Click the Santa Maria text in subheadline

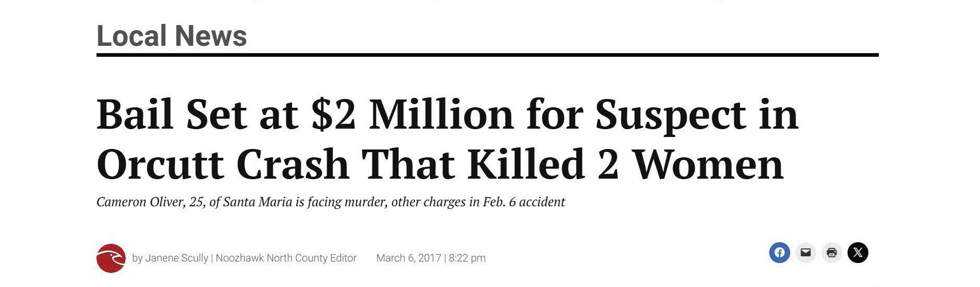(x=257, y=202)
